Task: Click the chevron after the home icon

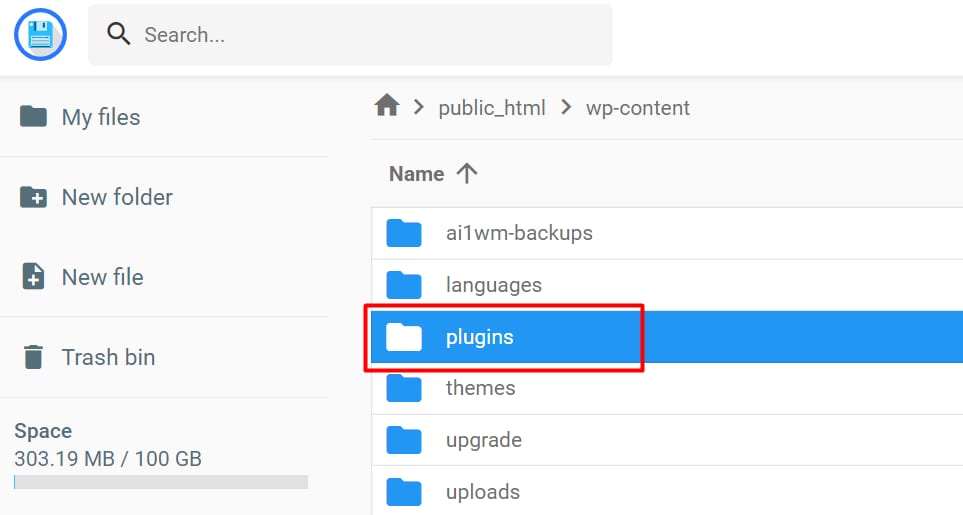Action: [x=418, y=108]
